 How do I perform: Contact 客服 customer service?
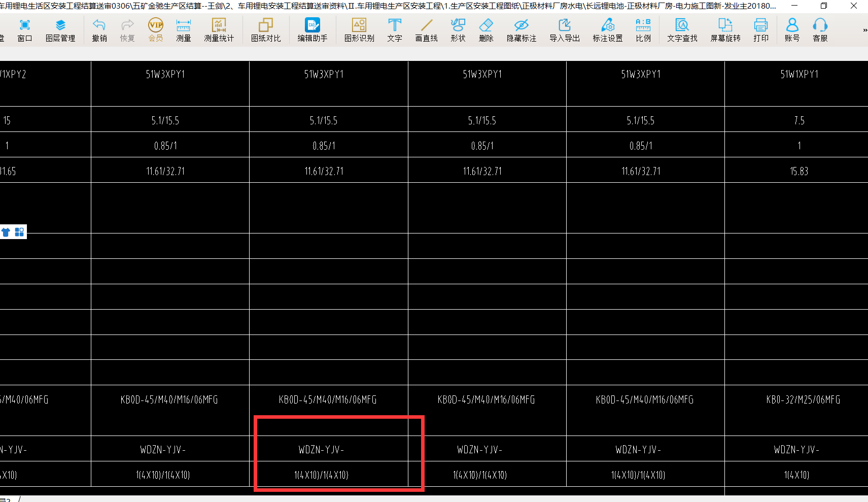[x=820, y=30]
